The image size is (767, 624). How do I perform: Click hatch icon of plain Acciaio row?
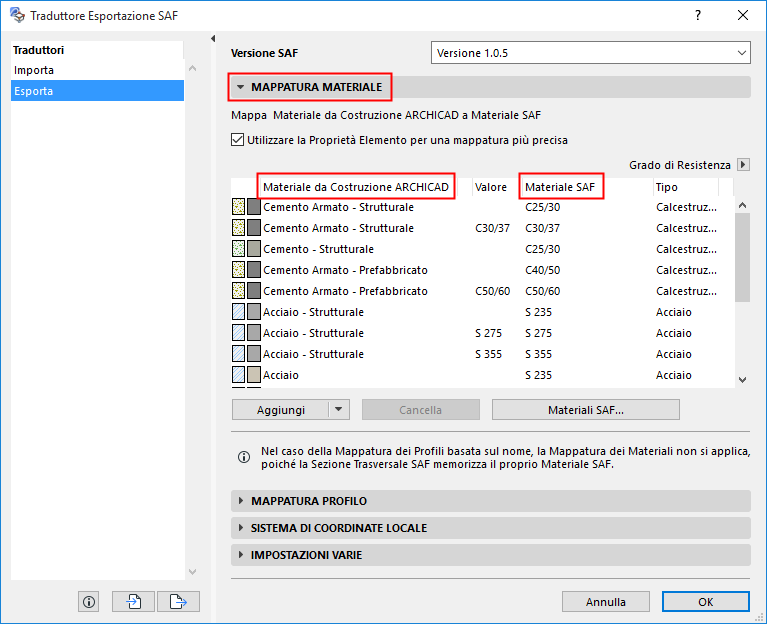pyautogui.click(x=238, y=375)
